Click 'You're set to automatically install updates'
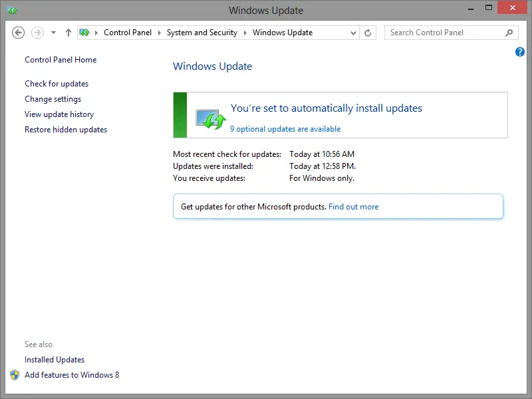 tap(327, 108)
